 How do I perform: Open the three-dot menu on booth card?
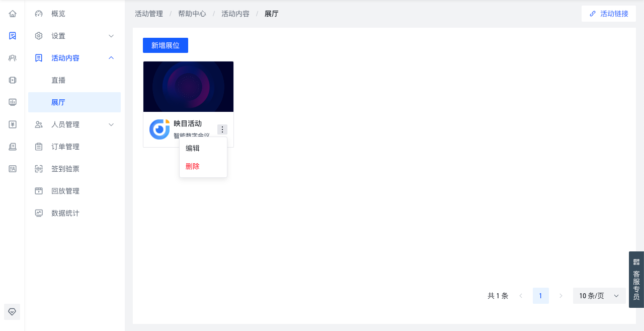[x=222, y=129]
